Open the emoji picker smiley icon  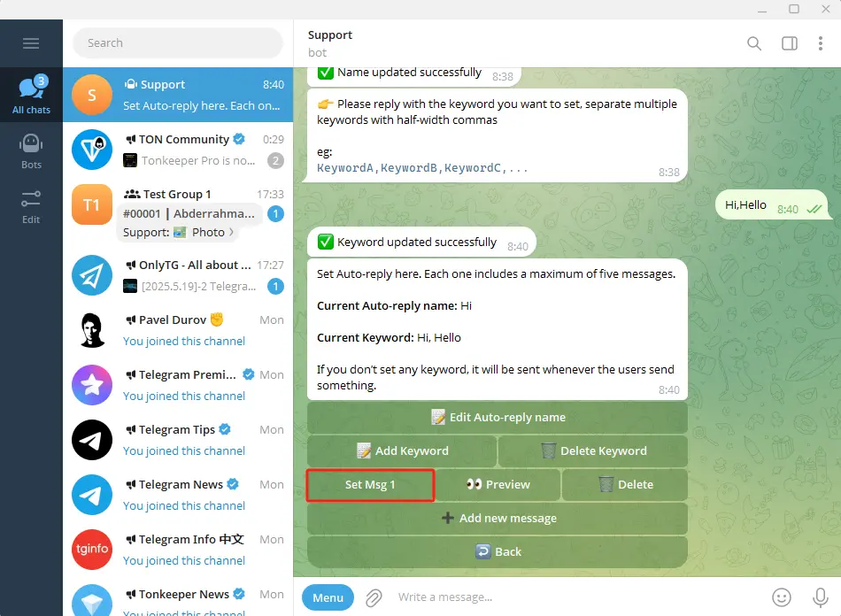pyautogui.click(x=781, y=597)
